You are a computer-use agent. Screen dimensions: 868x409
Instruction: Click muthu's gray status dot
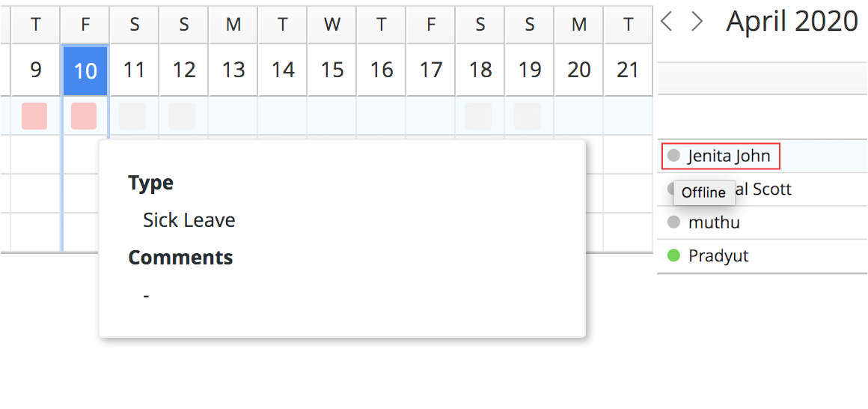pos(673,222)
